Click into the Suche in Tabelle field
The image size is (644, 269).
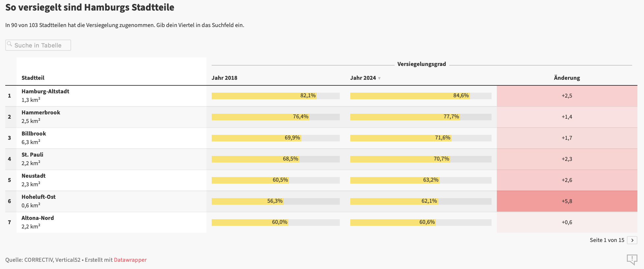coord(41,45)
